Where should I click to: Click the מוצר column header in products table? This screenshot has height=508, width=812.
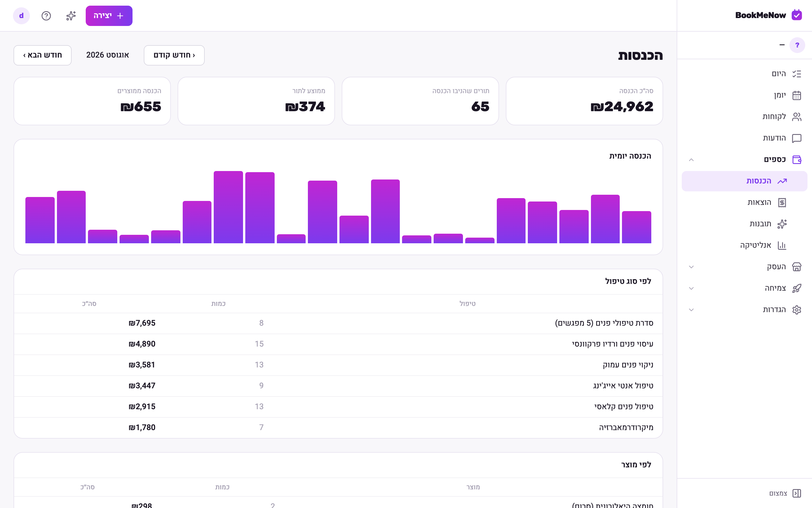tap(473, 487)
